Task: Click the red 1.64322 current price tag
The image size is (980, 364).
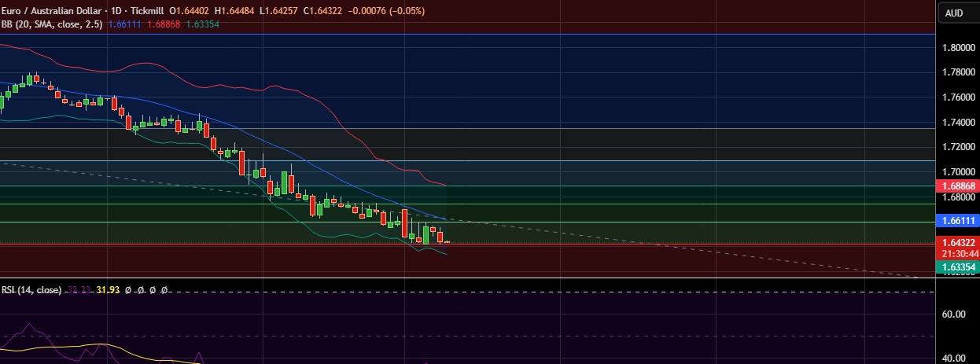Action: click(958, 243)
